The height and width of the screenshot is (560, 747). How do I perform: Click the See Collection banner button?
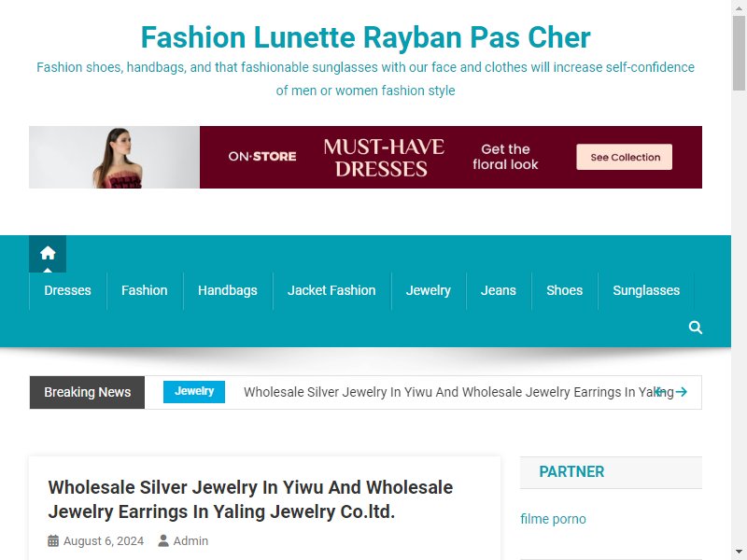pyautogui.click(x=625, y=157)
